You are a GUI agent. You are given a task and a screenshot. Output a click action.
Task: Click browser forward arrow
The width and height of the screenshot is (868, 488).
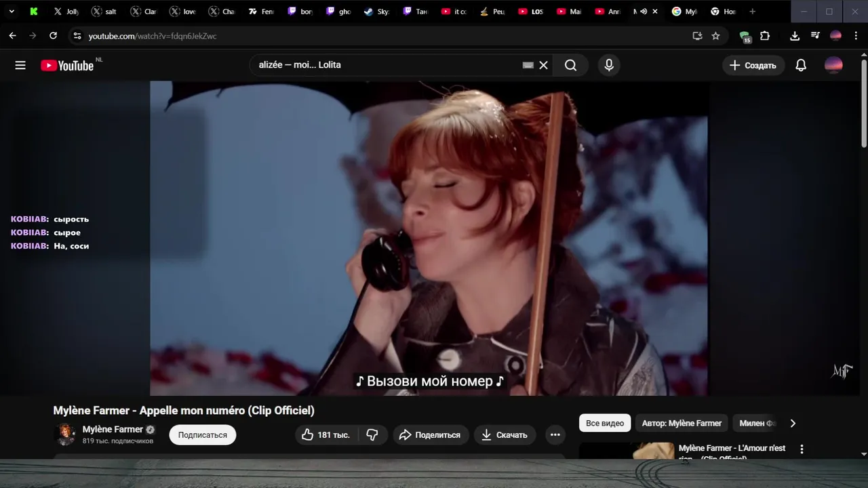pyautogui.click(x=33, y=36)
